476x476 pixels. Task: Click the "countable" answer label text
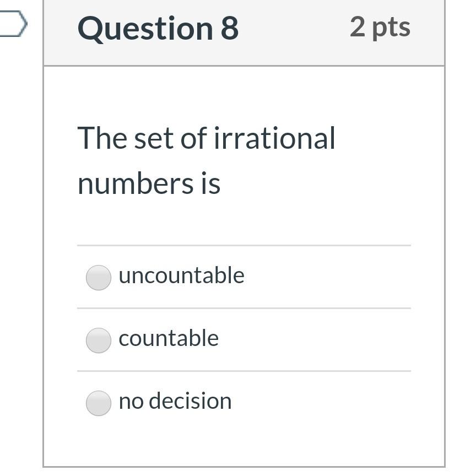tap(169, 338)
